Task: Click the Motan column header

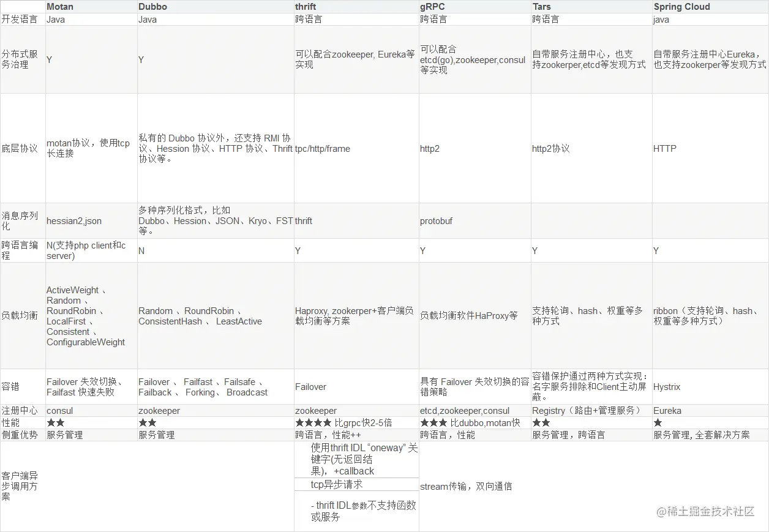Action: pyautogui.click(x=60, y=7)
